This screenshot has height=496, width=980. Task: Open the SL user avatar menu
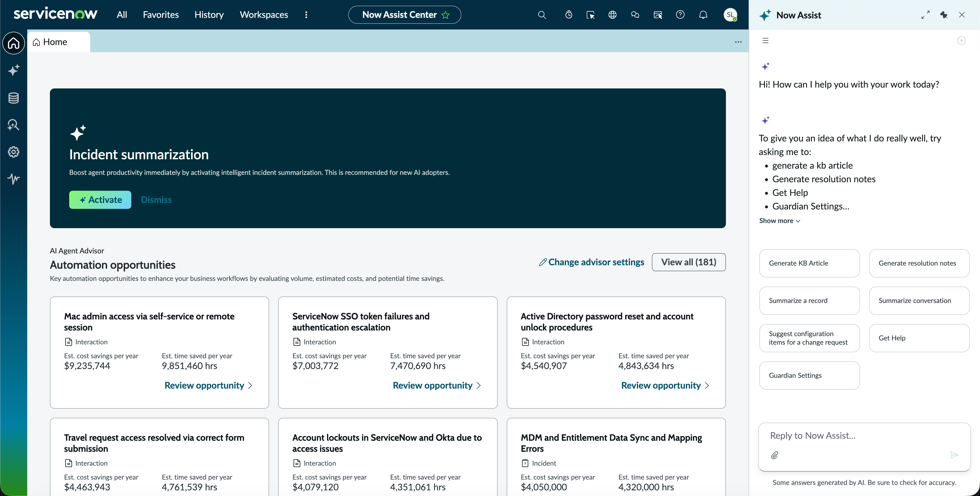pos(730,15)
